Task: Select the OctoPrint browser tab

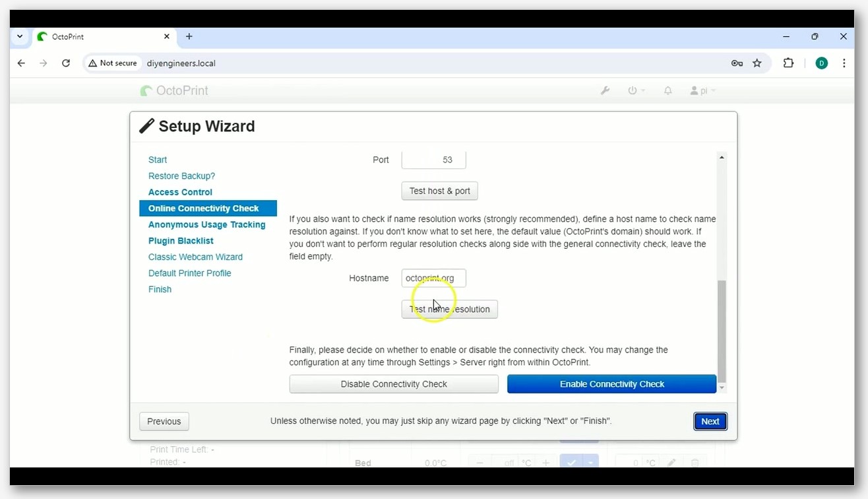Action: [103, 36]
